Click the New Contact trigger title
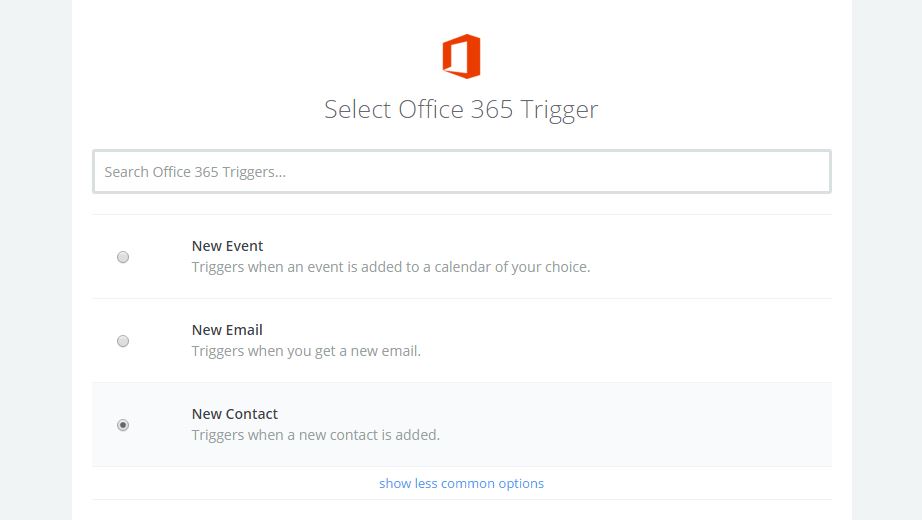This screenshot has width=922, height=520. pos(235,414)
